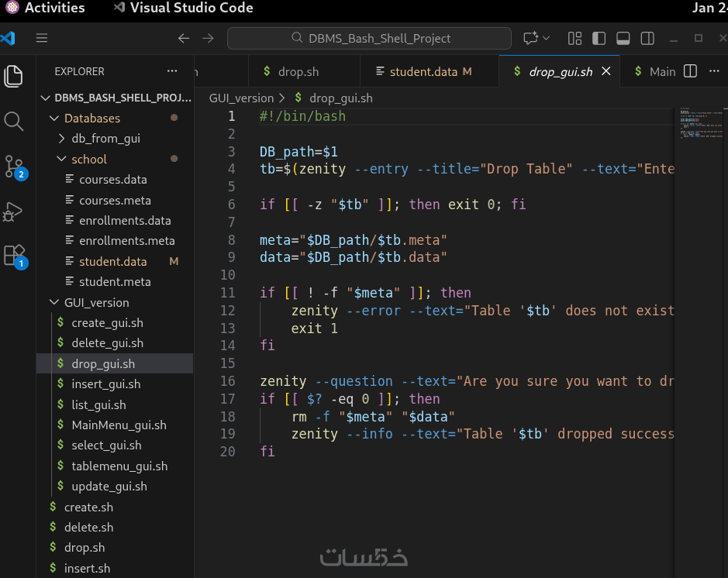Expand the db_from_gui folder
The image size is (728, 578).
[x=105, y=139]
